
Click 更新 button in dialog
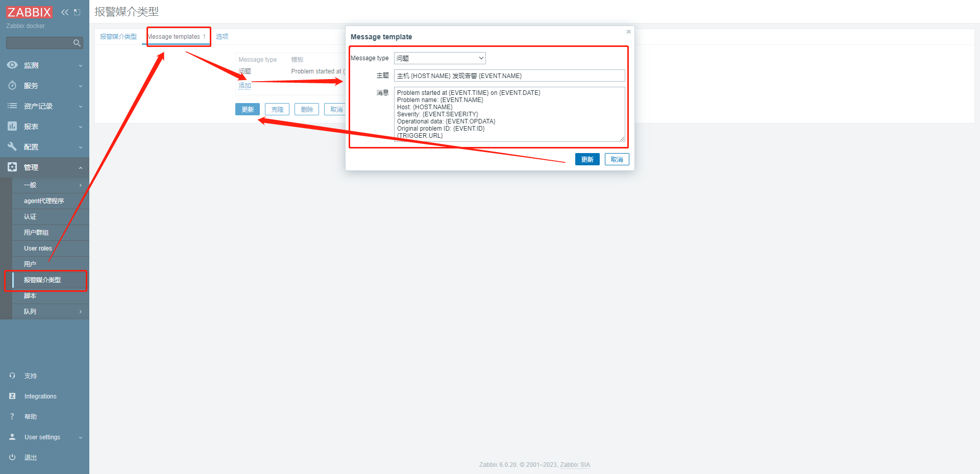[587, 159]
